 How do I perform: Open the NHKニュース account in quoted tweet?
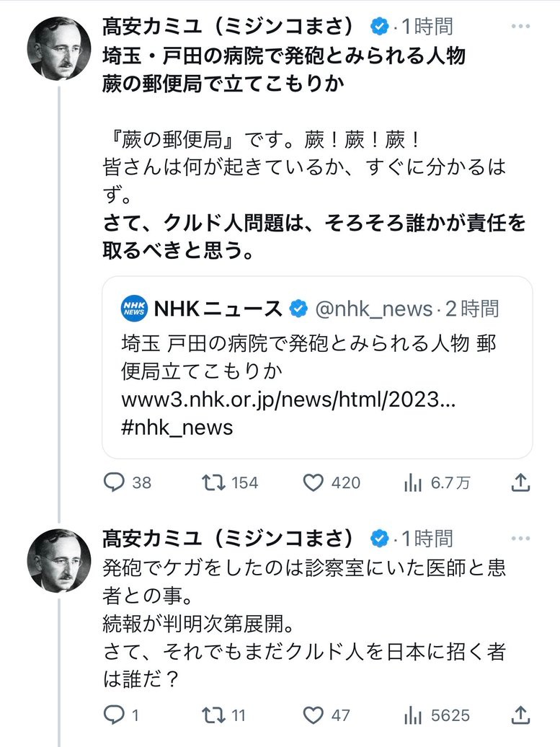click(218, 309)
